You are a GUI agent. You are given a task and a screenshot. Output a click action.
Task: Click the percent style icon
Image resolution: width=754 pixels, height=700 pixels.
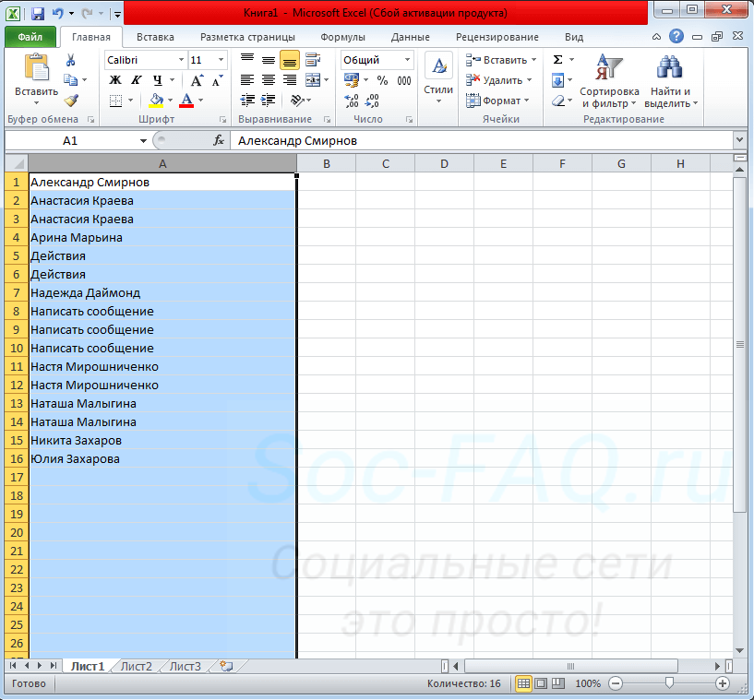point(382,80)
